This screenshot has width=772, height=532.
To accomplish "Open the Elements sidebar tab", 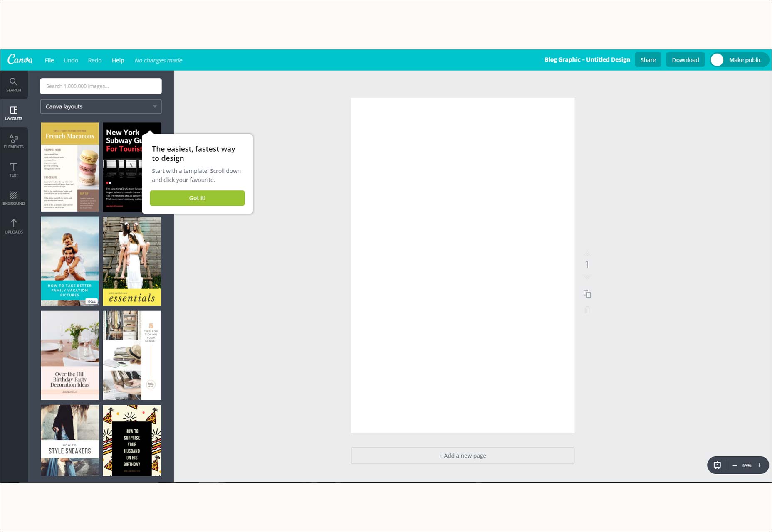I will [x=14, y=141].
